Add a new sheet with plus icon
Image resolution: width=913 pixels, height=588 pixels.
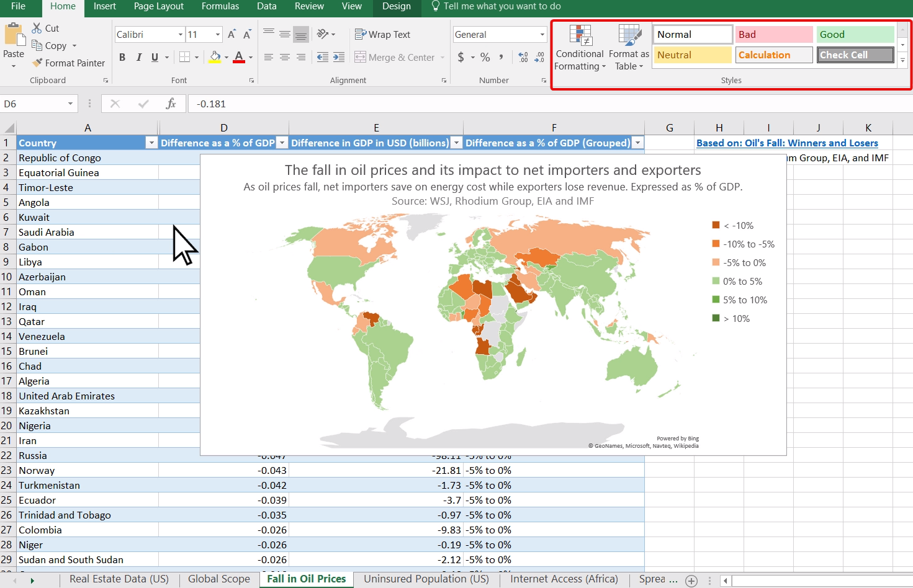691,580
